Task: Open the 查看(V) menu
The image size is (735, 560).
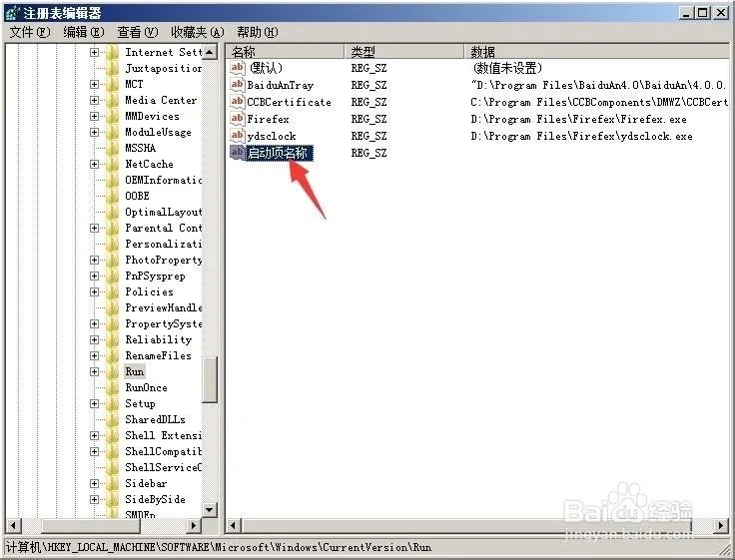Action: 138,32
